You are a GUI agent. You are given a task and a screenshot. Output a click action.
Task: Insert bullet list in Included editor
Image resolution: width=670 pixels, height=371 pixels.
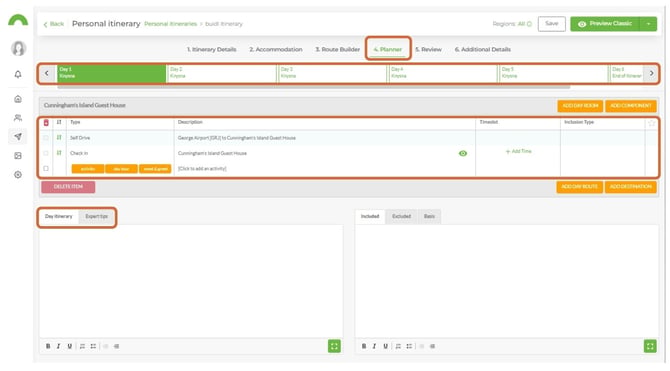point(409,346)
